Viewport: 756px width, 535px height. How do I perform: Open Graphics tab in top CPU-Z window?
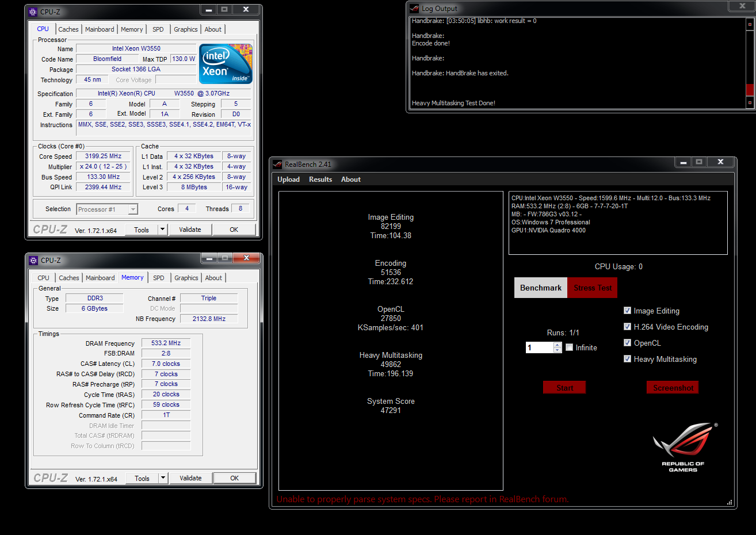tap(186, 29)
